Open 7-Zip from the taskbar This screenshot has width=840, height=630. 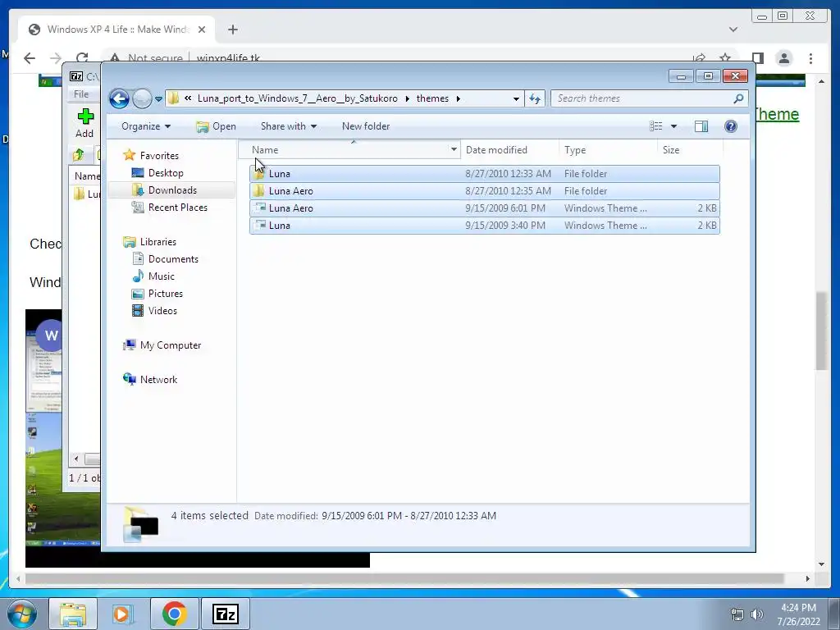(225, 614)
